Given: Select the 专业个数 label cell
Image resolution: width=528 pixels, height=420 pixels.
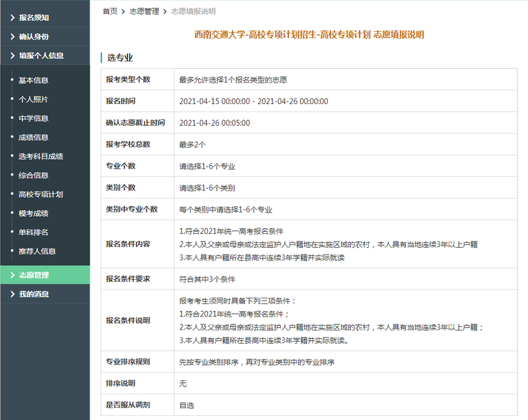Looking at the screenshot, I should point(138,166).
